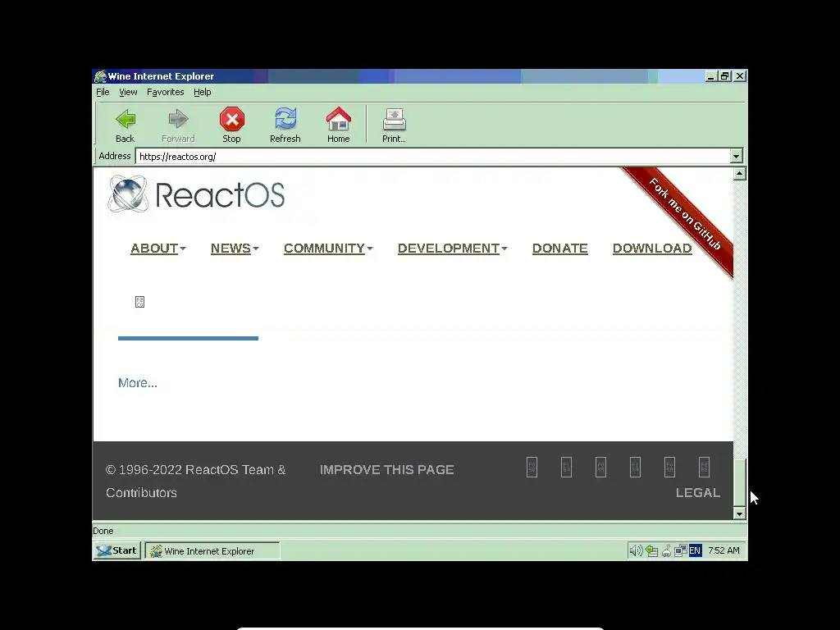
Task: Expand the NEWS navigation dropdown
Action: [235, 248]
